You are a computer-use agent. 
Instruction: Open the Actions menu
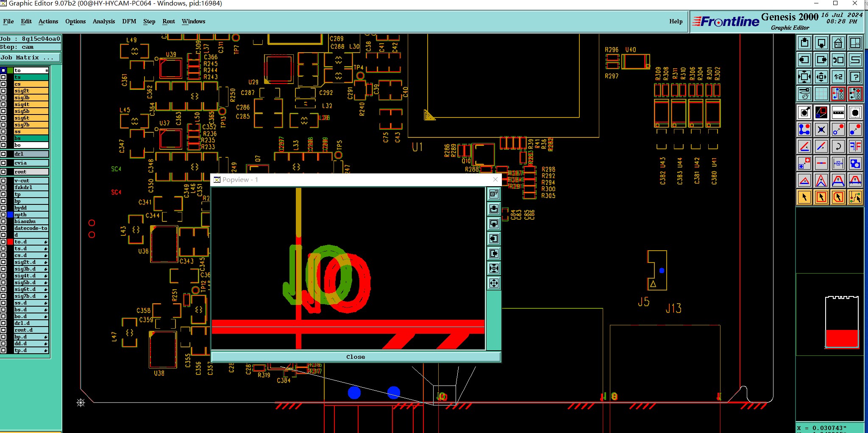48,21
